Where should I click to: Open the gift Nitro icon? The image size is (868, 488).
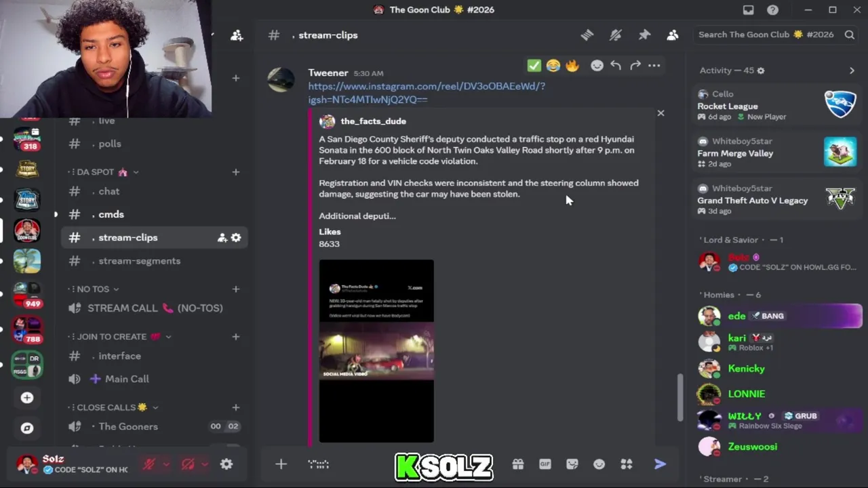[x=518, y=464]
